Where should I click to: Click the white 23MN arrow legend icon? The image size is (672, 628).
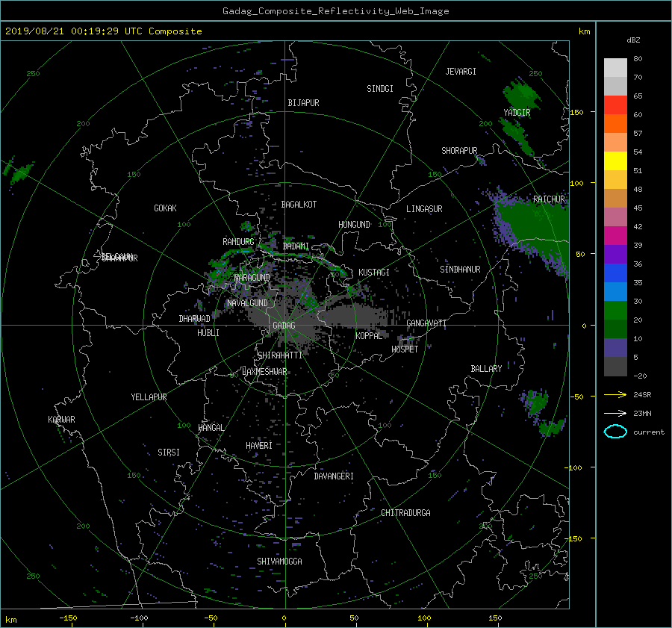tap(615, 413)
